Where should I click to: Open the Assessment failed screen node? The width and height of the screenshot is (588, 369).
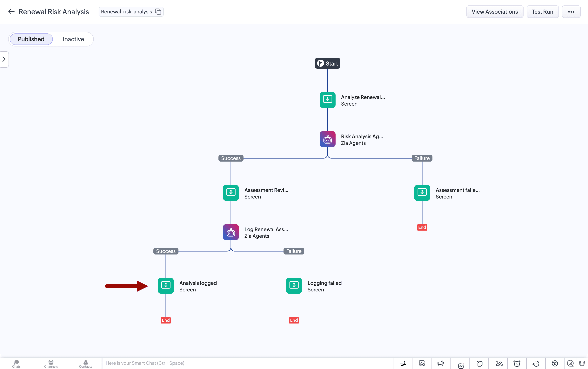pyautogui.click(x=422, y=193)
